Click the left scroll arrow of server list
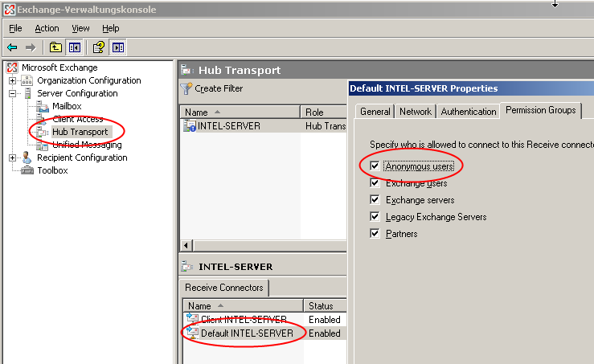This screenshot has height=364, width=594. (x=186, y=245)
